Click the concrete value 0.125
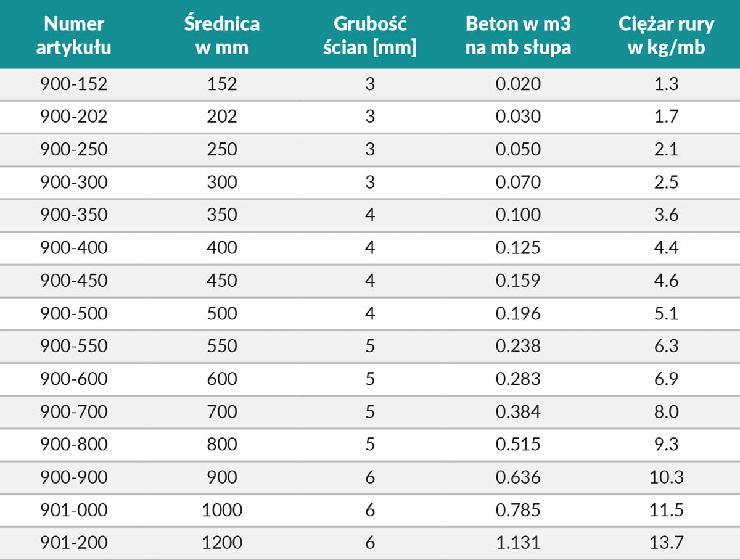This screenshot has height=560, width=740. pos(518,247)
